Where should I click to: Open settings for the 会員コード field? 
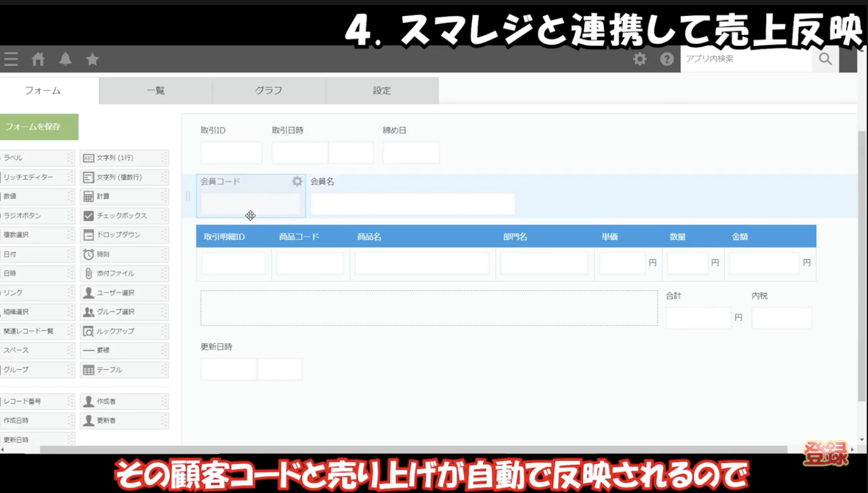pos(297,181)
